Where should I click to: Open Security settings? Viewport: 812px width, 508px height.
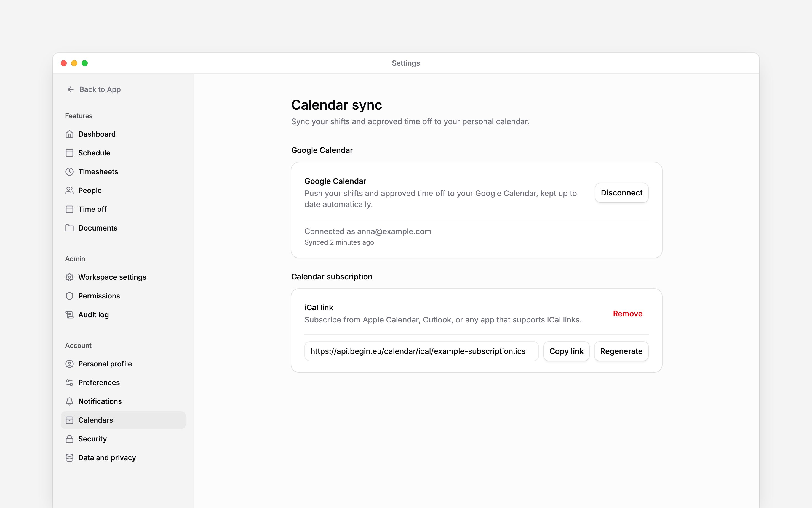point(123,439)
